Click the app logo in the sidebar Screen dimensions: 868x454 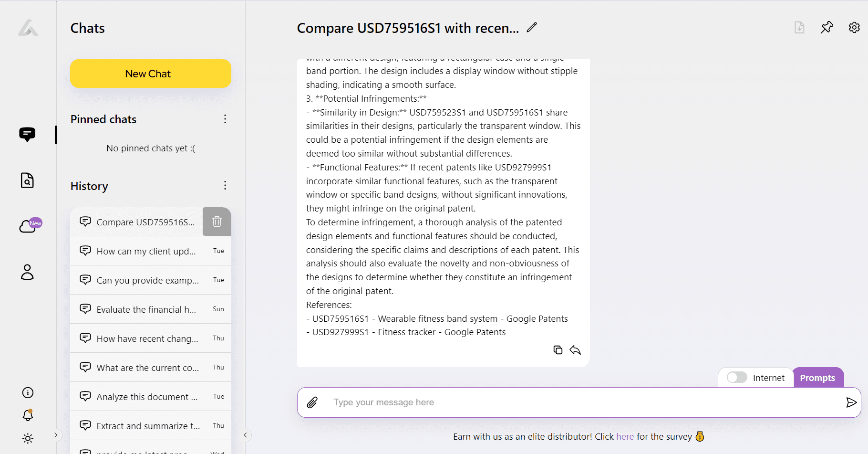point(28,28)
